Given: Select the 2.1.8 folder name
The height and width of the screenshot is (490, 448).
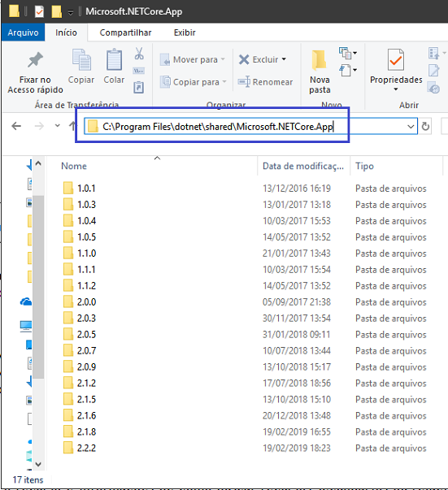Looking at the screenshot, I should click(87, 431).
